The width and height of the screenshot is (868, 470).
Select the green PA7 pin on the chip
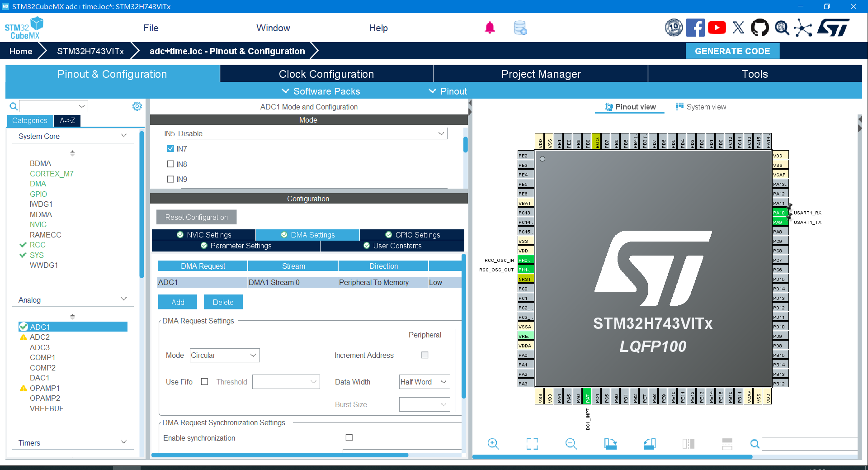click(587, 396)
